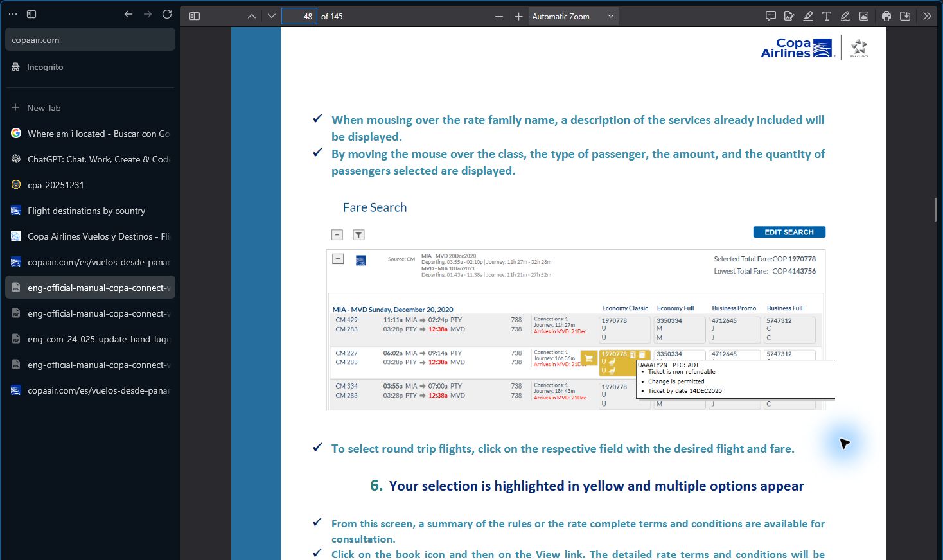Open the add signature tool

pos(789,16)
